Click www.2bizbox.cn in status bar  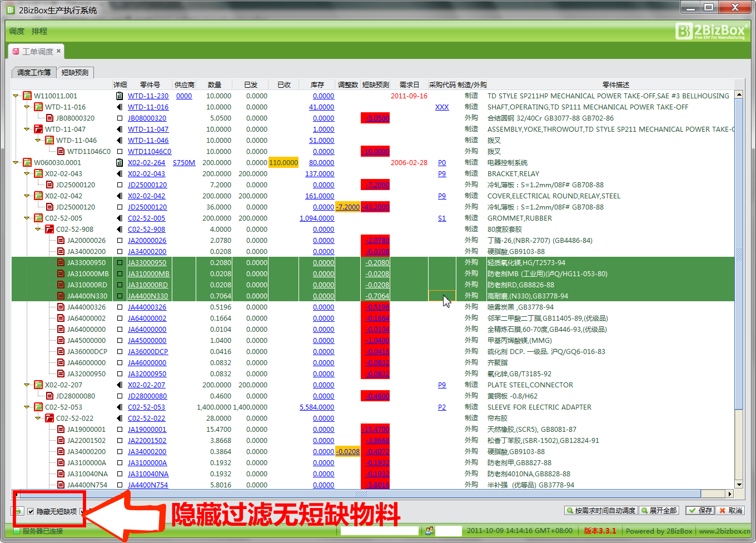[724, 531]
